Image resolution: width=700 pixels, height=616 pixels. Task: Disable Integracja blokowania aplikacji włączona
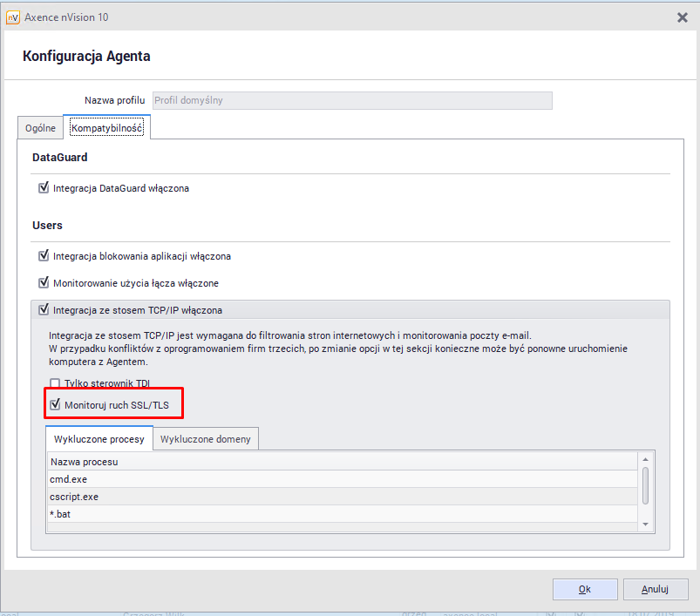coord(44,256)
